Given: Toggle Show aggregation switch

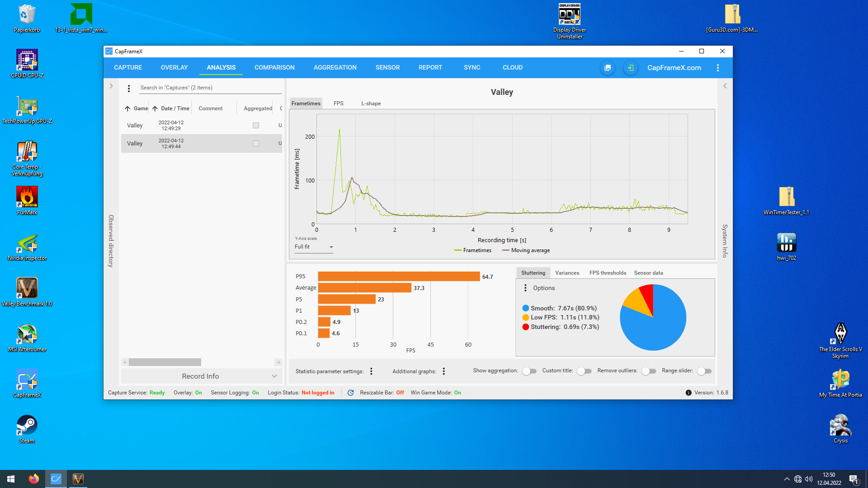Looking at the screenshot, I should coord(529,371).
